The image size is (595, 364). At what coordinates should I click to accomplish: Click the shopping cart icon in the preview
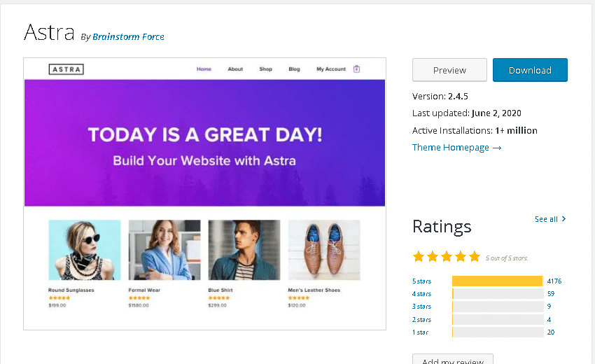pyautogui.click(x=357, y=69)
